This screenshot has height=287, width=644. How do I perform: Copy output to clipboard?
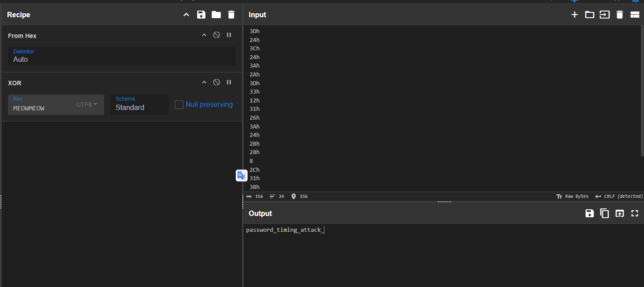click(604, 213)
